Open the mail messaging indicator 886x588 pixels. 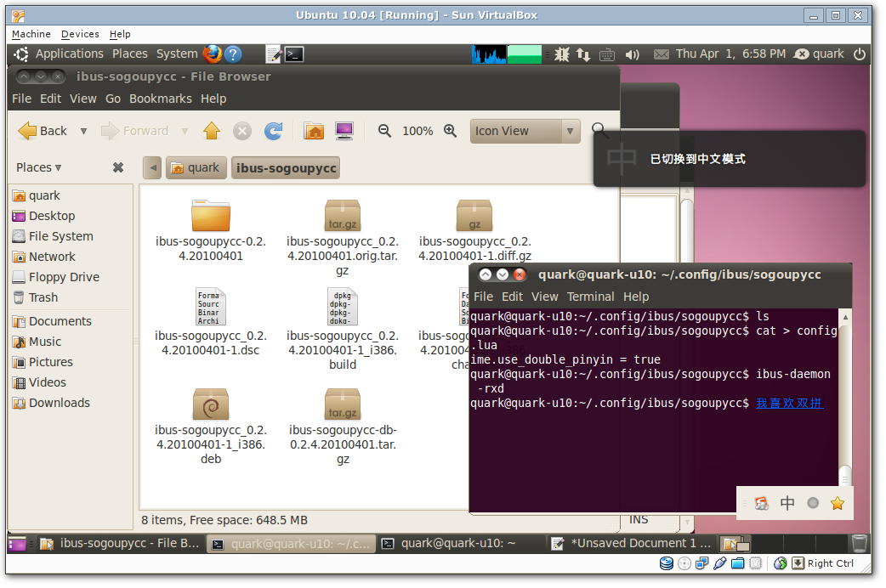tap(662, 54)
